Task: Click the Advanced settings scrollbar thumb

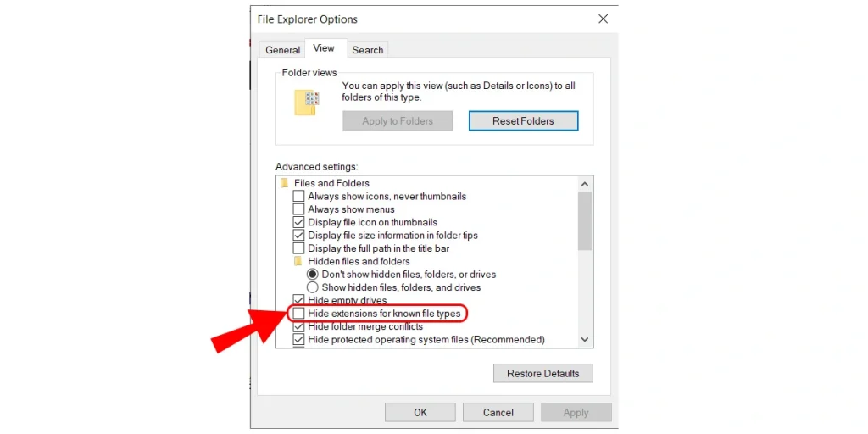Action: [x=585, y=221]
